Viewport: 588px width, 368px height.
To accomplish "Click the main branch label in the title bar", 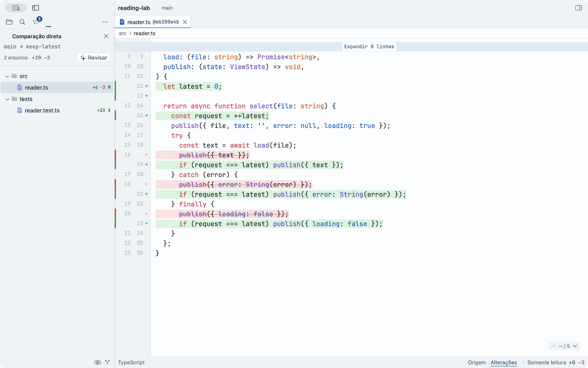I will click(x=167, y=8).
